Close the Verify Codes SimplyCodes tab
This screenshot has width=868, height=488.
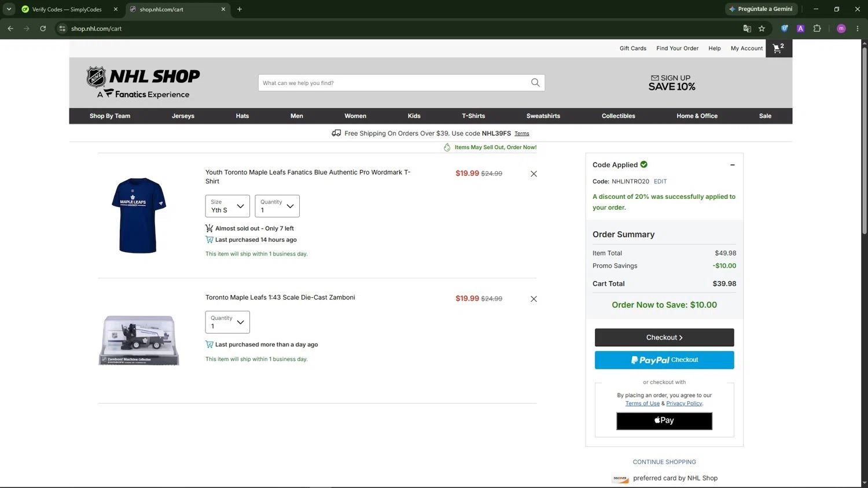(116, 9)
